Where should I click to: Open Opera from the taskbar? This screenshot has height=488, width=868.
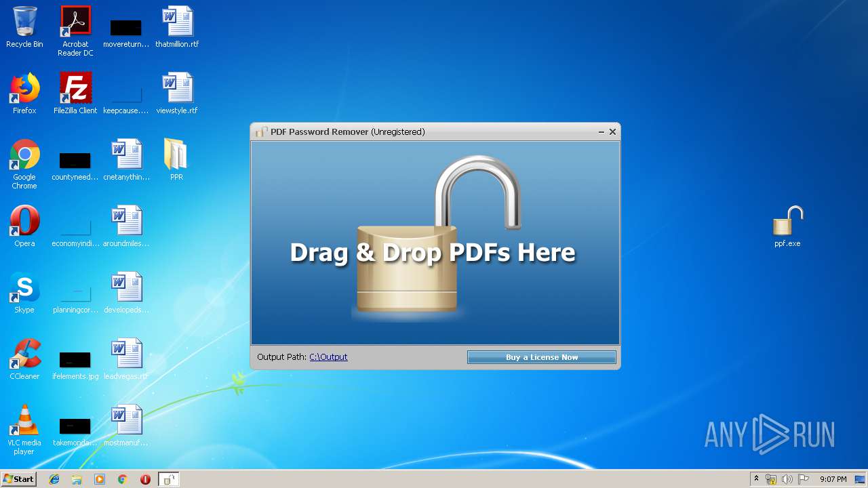click(x=145, y=479)
